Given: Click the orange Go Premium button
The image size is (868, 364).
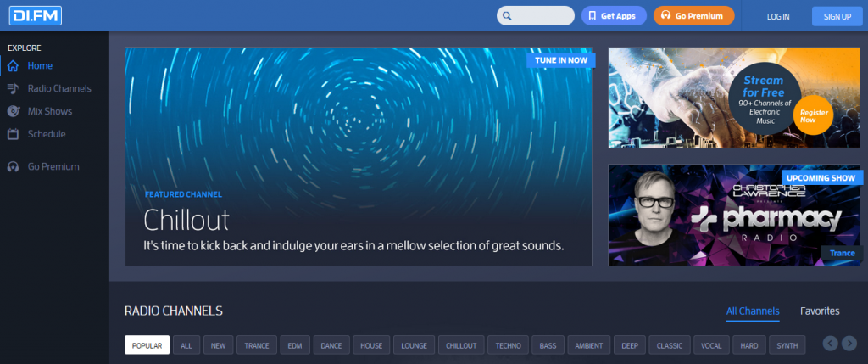Looking at the screenshot, I should [x=693, y=16].
